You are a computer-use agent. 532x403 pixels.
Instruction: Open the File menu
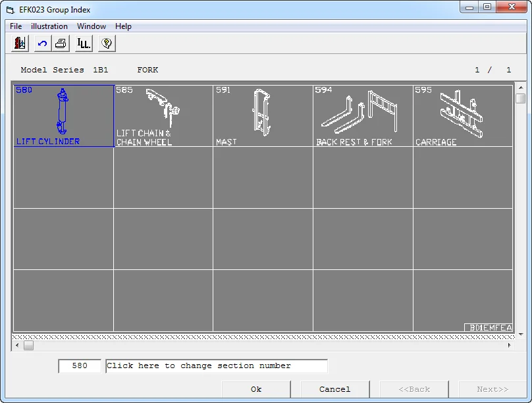pos(16,26)
